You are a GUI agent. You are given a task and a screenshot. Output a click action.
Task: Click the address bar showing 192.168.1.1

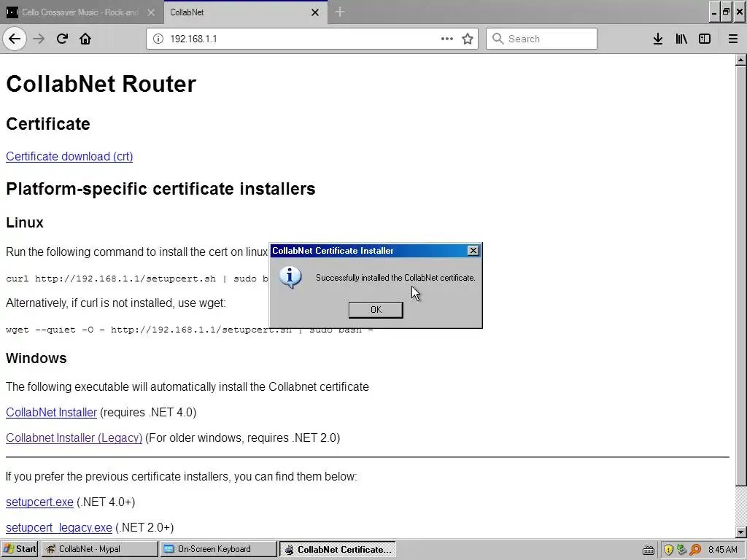click(x=312, y=39)
